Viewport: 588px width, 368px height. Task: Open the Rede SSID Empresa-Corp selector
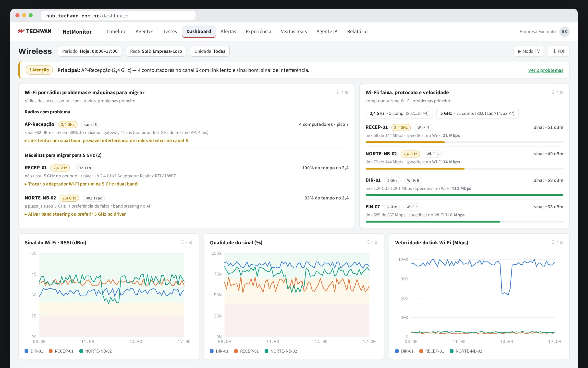click(156, 51)
